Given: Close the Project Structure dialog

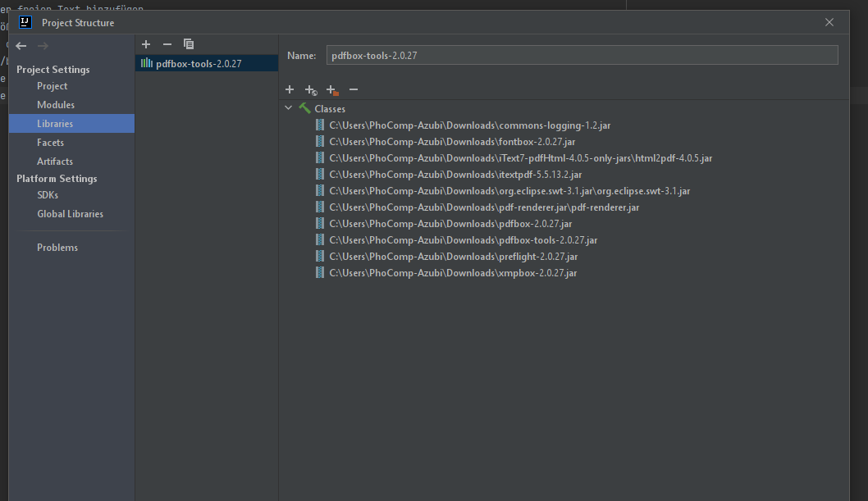Looking at the screenshot, I should point(829,22).
